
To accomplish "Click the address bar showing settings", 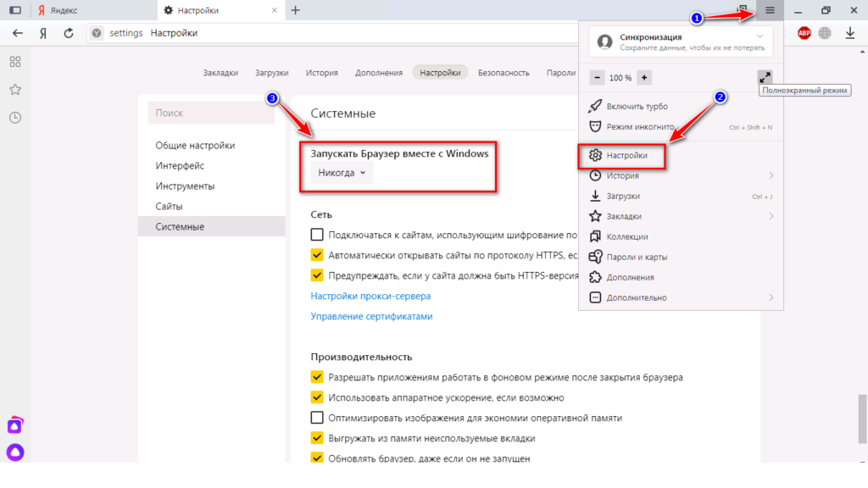I will pyautogui.click(x=332, y=33).
